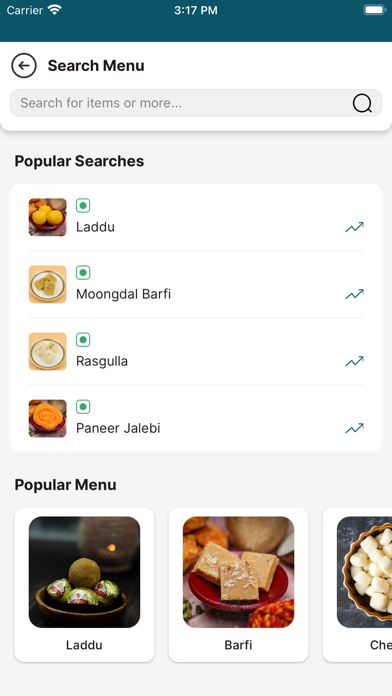Tap trending arrow icon beside Rasgulla
392x696 pixels.
(x=354, y=361)
